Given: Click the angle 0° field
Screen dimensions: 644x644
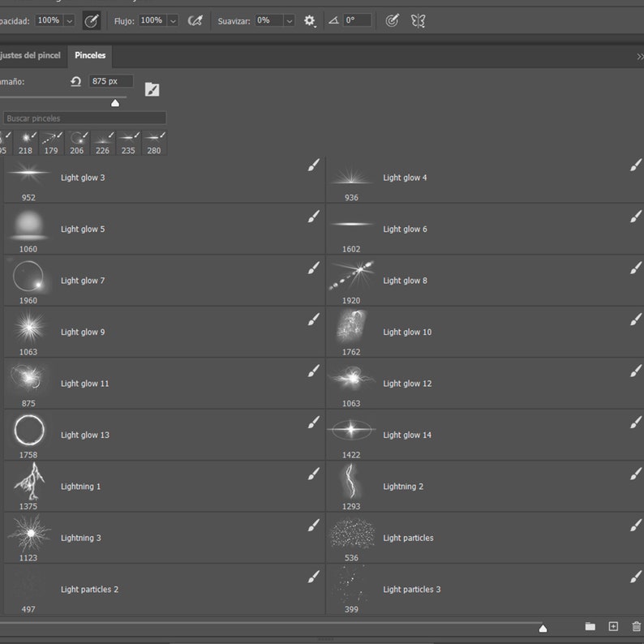Looking at the screenshot, I should tap(358, 20).
